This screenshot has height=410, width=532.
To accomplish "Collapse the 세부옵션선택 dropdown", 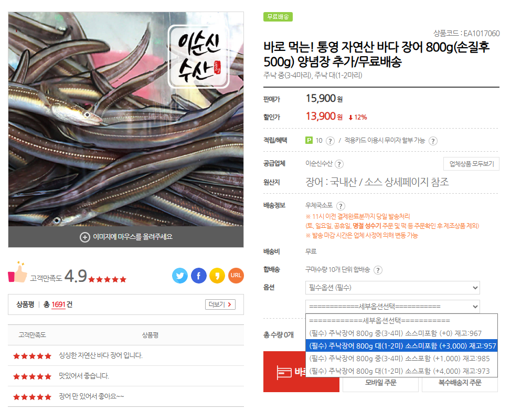I will point(392,307).
